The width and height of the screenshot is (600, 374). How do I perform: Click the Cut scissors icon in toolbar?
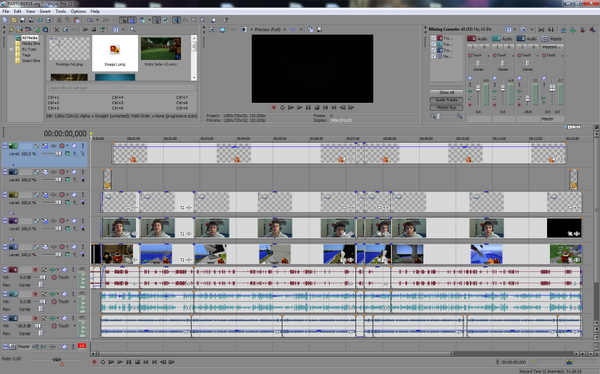59,20
